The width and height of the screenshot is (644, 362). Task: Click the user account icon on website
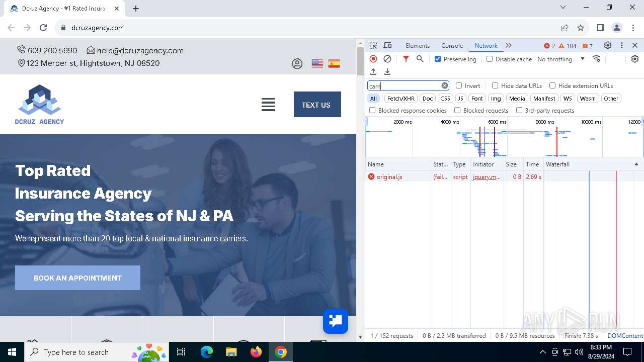297,64
